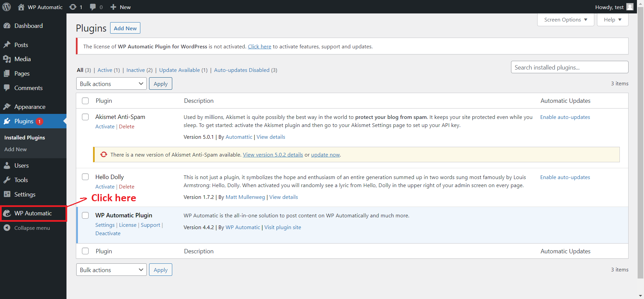Tick the Hello Dolly plugin checkbox
644x299 pixels.
point(85,177)
